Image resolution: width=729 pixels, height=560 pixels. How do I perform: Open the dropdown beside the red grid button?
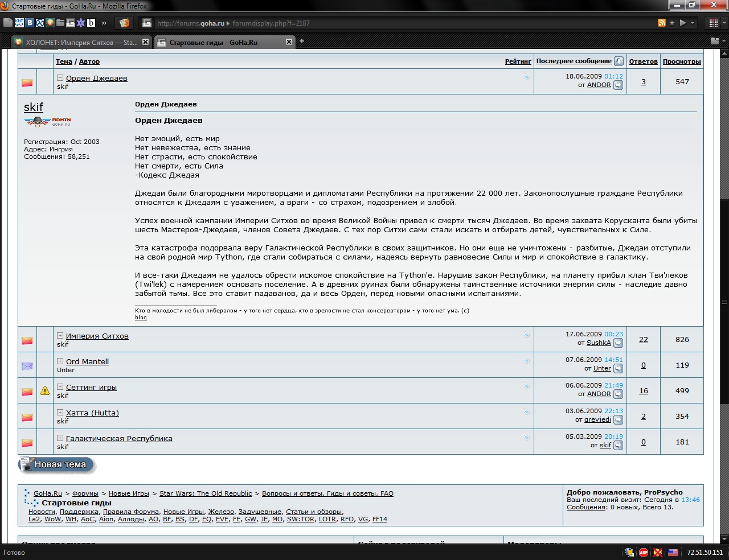[723, 23]
